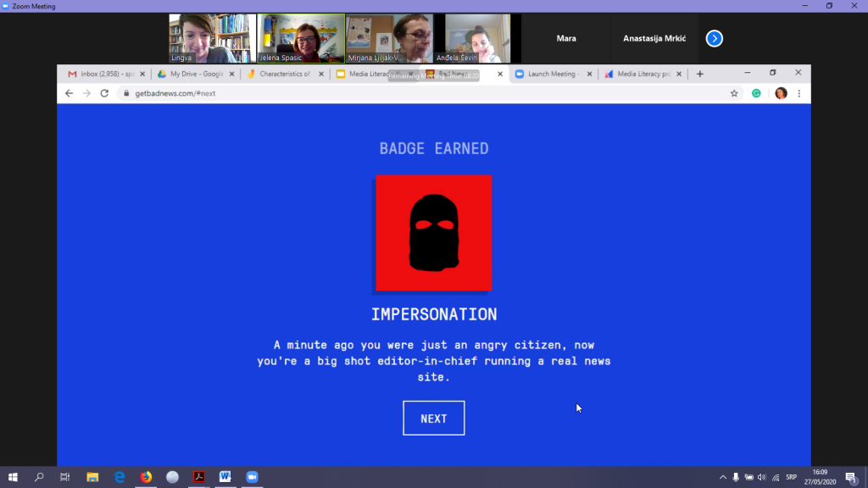Click the NEXT button
Screen dimensions: 868x488
[x=433, y=419]
